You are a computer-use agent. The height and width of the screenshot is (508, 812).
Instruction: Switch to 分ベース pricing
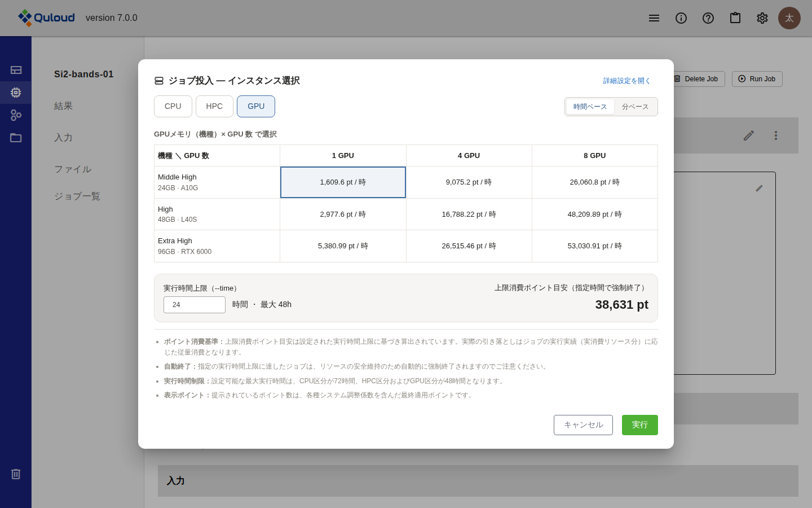pos(635,107)
